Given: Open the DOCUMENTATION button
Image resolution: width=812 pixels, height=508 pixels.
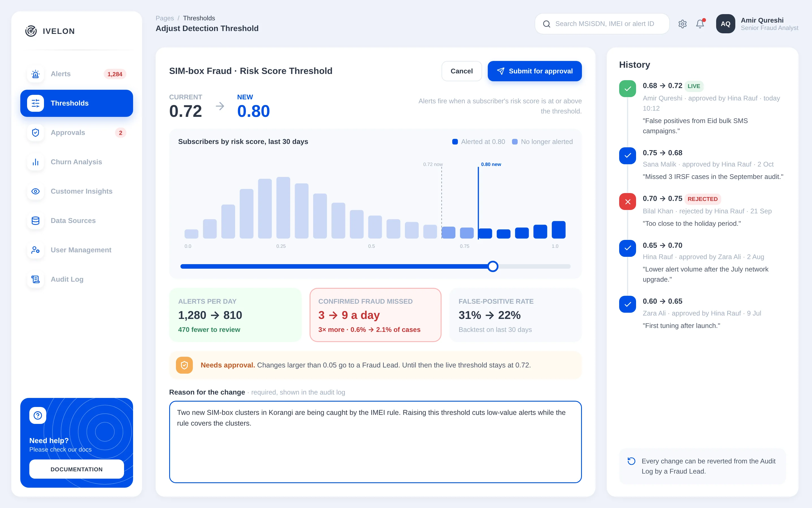Looking at the screenshot, I should pos(76,469).
